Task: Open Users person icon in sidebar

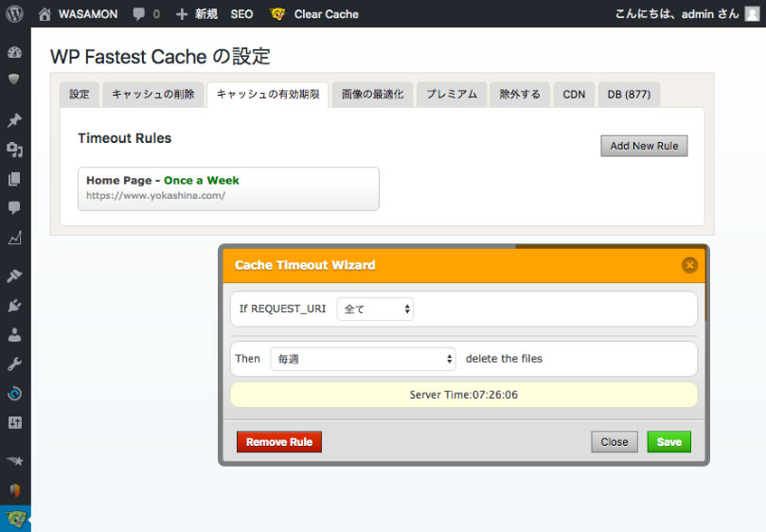Action: [14, 335]
